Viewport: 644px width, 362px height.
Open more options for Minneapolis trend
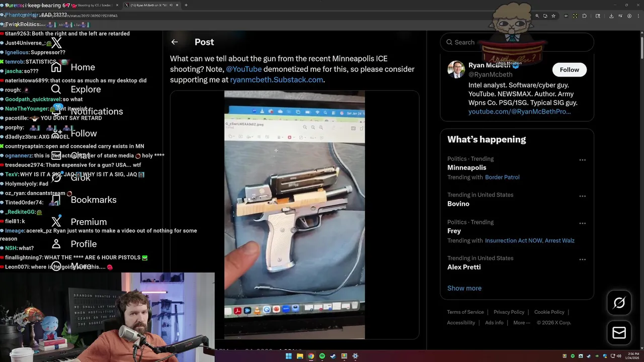pyautogui.click(x=582, y=160)
